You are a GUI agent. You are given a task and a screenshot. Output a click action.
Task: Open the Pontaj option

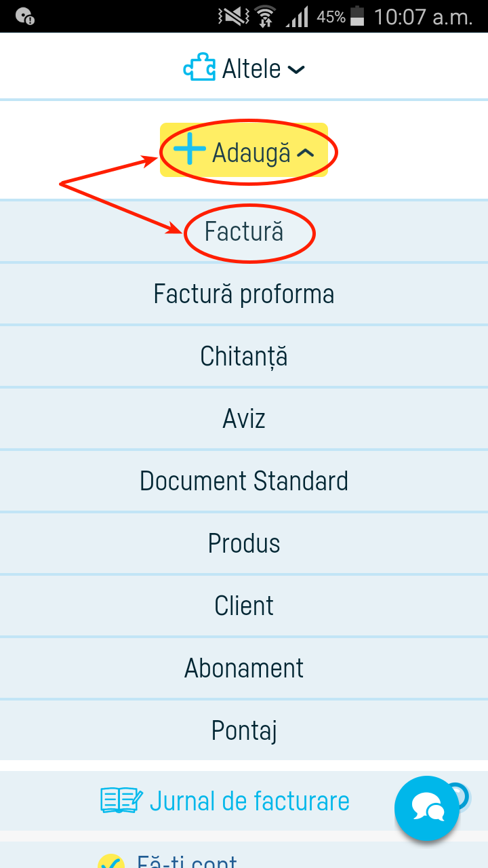pos(244,730)
